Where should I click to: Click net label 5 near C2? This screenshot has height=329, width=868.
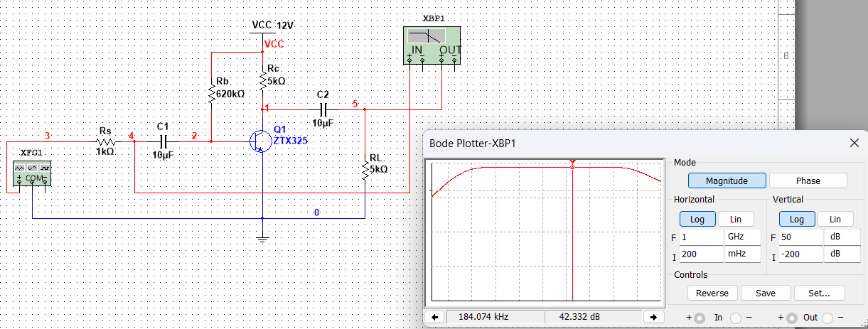(355, 104)
